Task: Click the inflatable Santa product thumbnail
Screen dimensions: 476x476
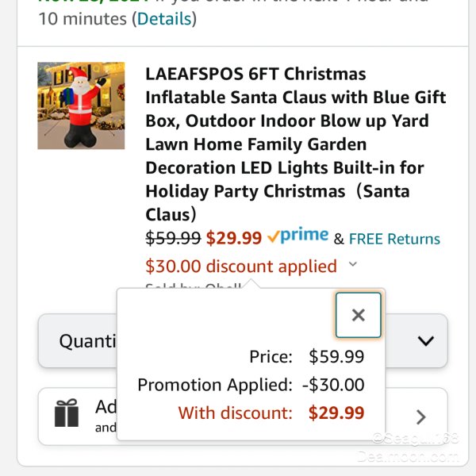Action: click(81, 106)
